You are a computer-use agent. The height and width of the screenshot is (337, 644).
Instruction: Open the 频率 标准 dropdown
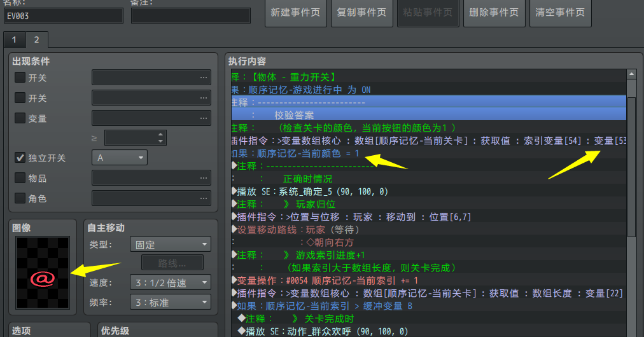pos(169,303)
